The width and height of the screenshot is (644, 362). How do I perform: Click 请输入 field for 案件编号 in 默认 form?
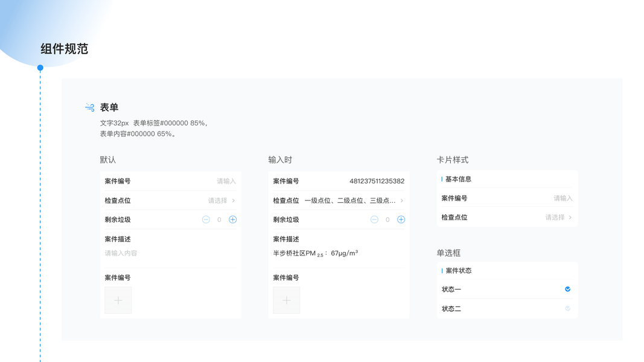(x=226, y=181)
